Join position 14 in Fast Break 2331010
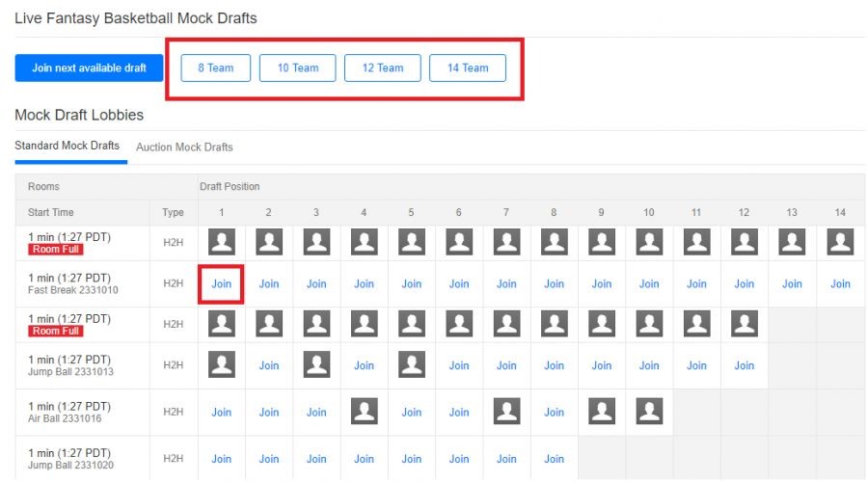Screen dimensions: 868x482 [x=840, y=283]
